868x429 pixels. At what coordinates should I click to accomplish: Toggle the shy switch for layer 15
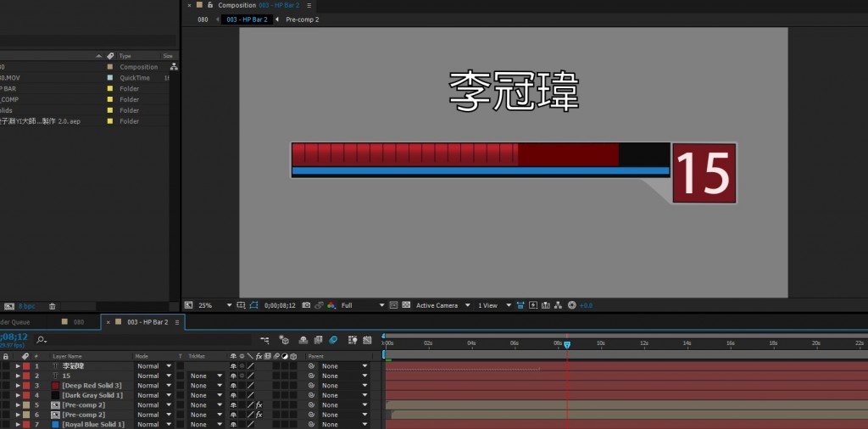point(233,376)
